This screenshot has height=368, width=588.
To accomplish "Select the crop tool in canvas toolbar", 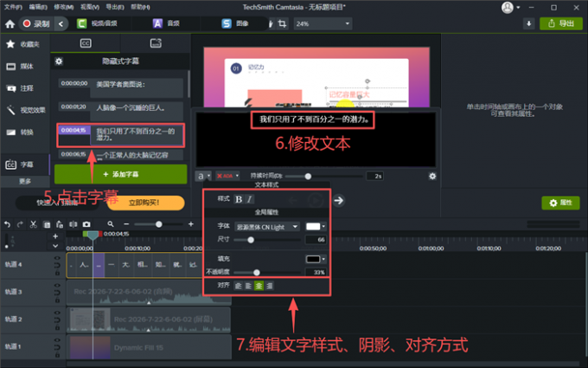I will tap(282, 23).
